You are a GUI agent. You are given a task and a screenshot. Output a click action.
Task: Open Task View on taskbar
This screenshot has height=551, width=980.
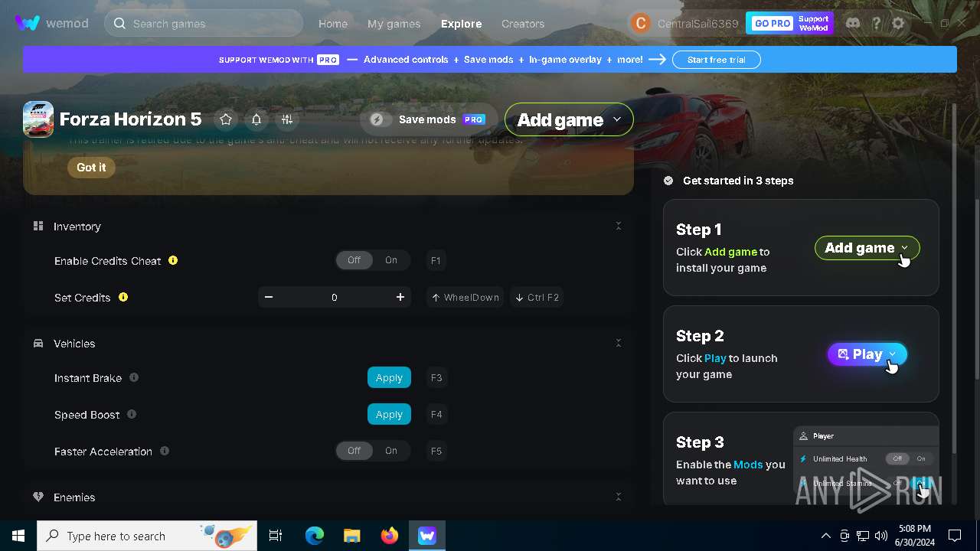coord(276,536)
